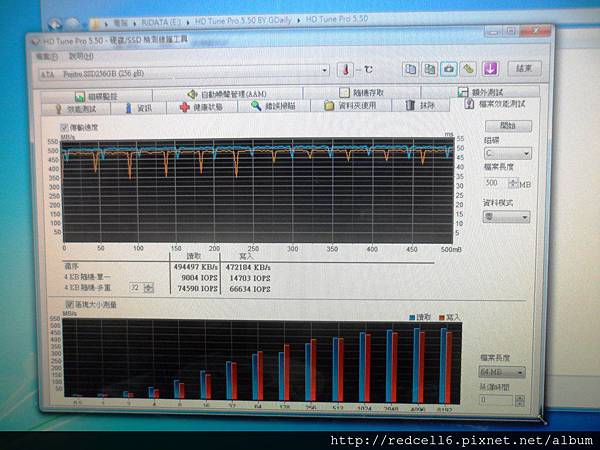Click the copy text to clipboard icon

(x=410, y=69)
